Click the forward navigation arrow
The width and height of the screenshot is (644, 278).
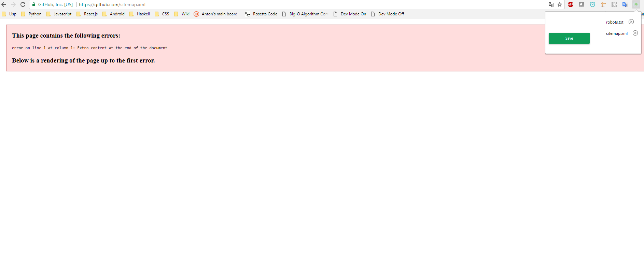click(x=13, y=4)
